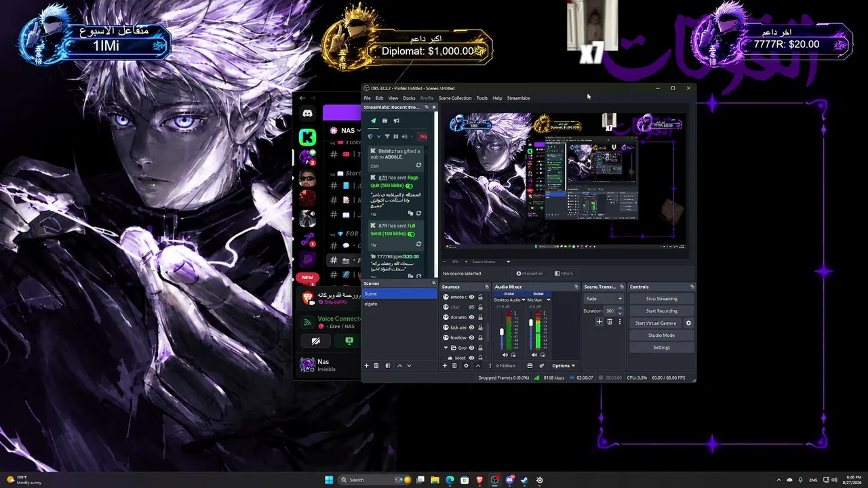
Task: Open the Mic/Aux dropdown arrow
Action: [x=548, y=300]
